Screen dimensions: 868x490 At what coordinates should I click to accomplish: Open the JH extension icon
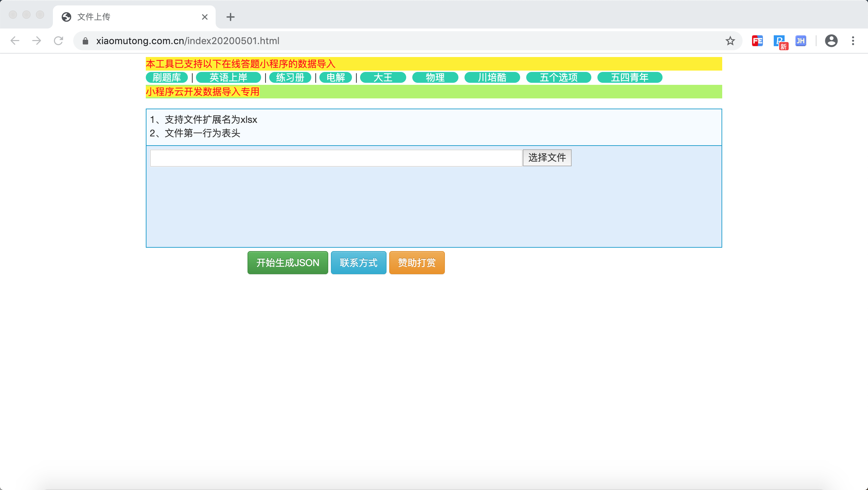[x=801, y=41]
